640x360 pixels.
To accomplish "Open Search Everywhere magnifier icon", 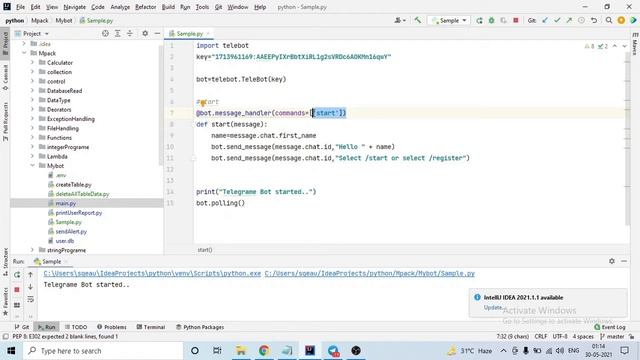I will click(609, 20).
